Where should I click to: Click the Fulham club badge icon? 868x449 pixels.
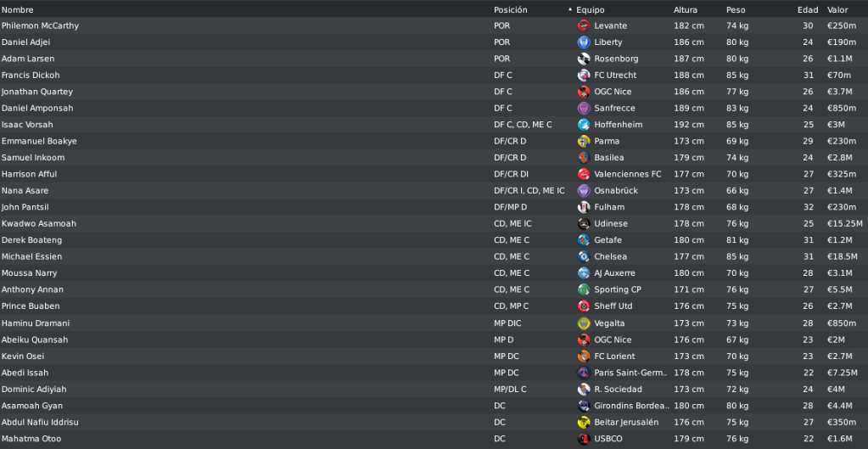(584, 207)
